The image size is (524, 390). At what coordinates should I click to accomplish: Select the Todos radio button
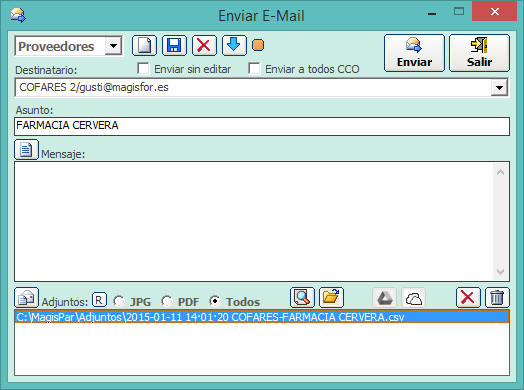point(215,301)
